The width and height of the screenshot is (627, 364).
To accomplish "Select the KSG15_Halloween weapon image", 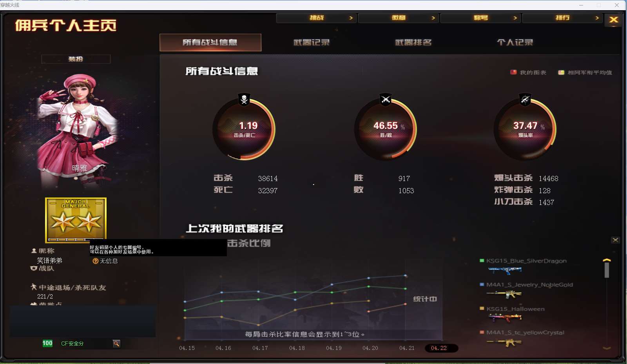I will point(505,318).
